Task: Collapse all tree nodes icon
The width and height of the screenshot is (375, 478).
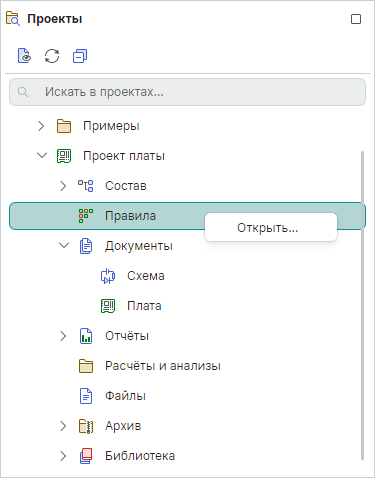Action: 80,56
